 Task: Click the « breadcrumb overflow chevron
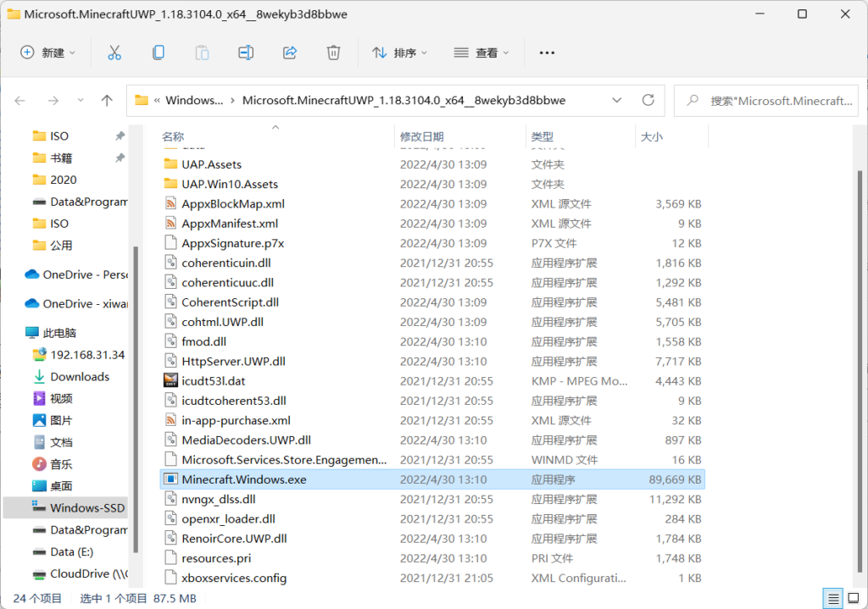coord(157,100)
